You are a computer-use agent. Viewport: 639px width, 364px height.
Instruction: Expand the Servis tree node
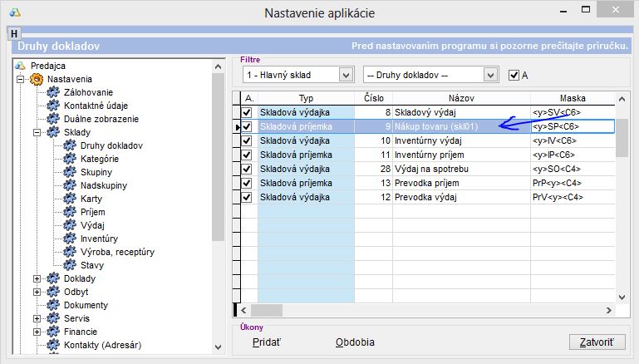tap(37, 318)
